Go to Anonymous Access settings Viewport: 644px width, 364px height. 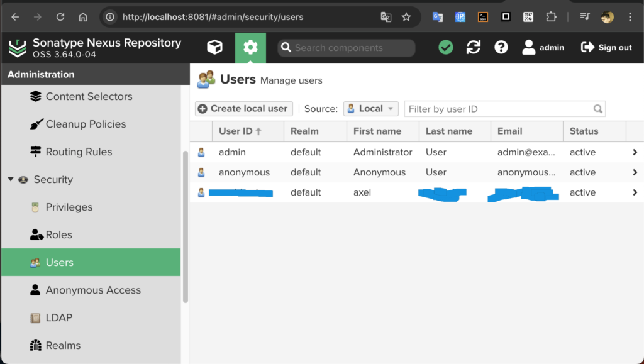tap(93, 290)
